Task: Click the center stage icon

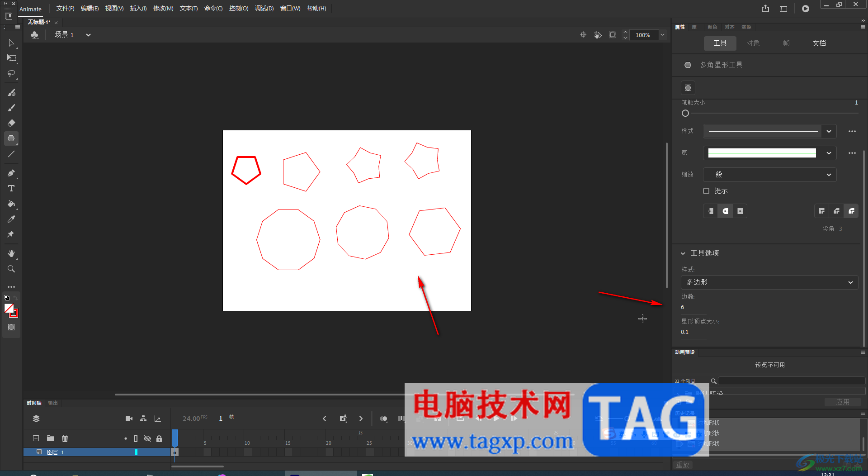Action: pyautogui.click(x=583, y=35)
